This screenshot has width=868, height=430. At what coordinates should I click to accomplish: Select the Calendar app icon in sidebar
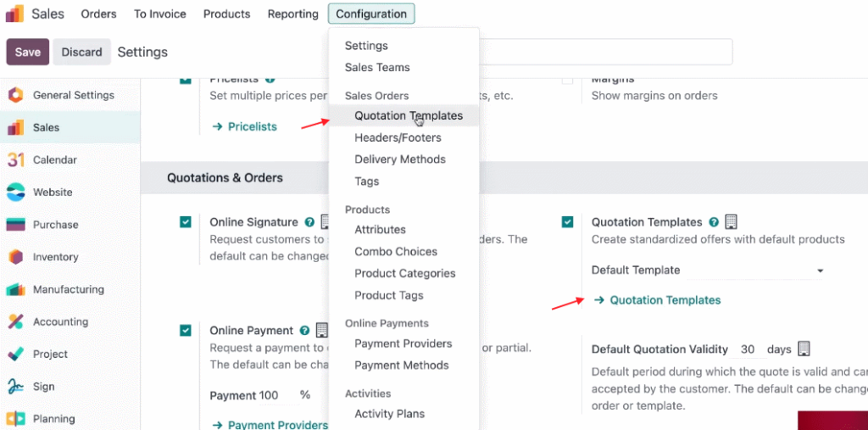(x=15, y=160)
